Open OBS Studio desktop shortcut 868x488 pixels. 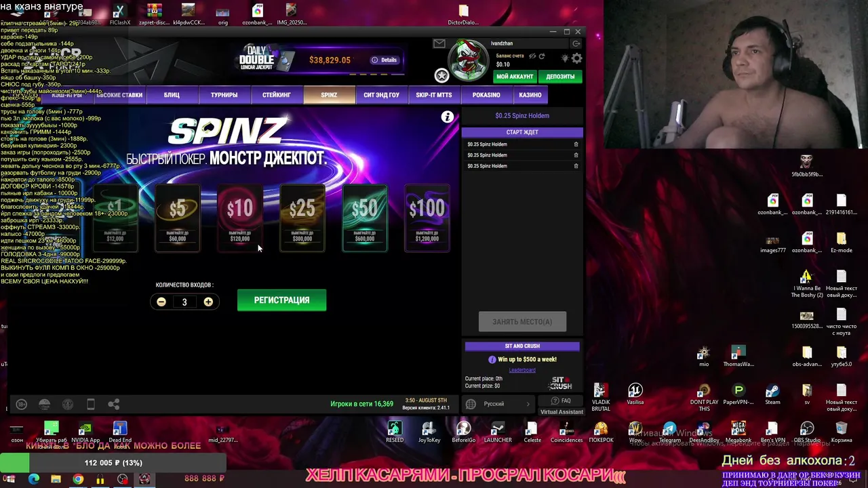click(x=807, y=432)
